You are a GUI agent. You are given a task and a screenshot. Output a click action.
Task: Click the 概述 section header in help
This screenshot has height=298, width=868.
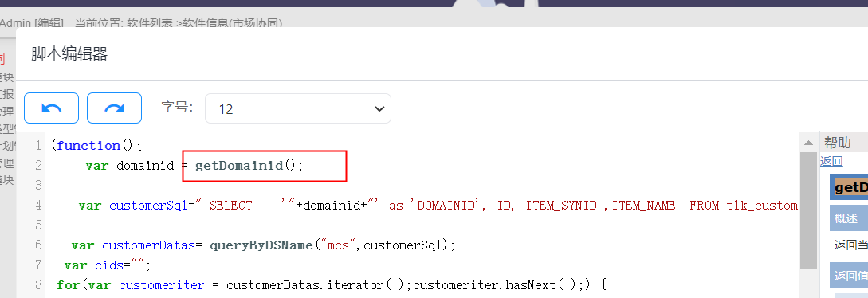click(x=849, y=219)
